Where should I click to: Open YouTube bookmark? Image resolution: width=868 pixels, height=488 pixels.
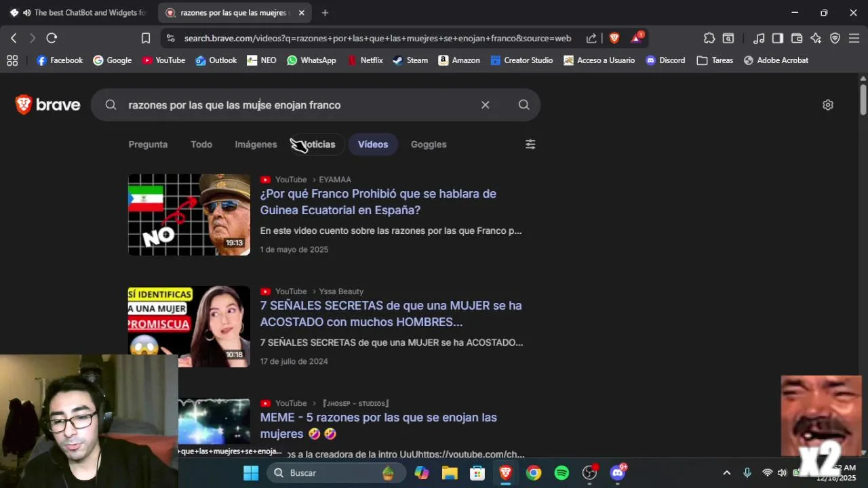(163, 60)
